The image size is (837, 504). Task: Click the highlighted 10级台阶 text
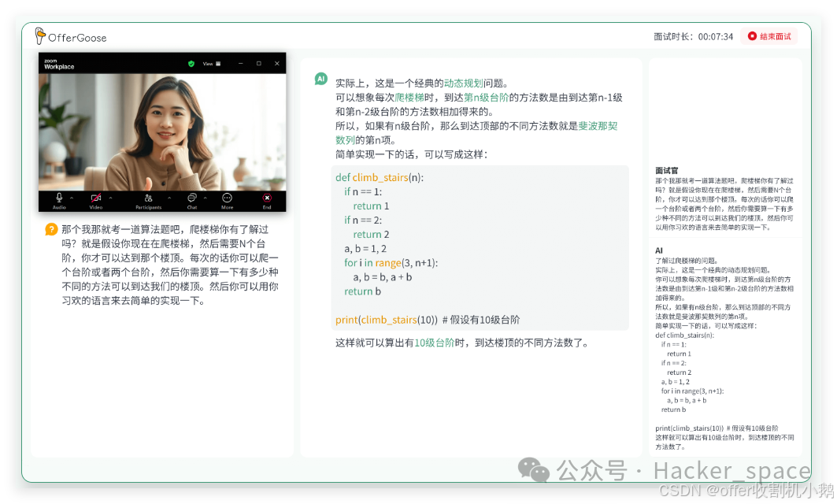click(435, 343)
